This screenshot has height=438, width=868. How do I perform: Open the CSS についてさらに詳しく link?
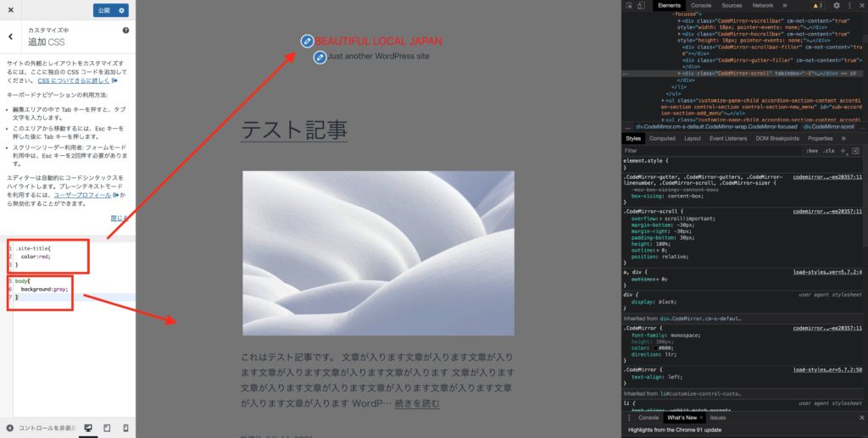point(77,80)
